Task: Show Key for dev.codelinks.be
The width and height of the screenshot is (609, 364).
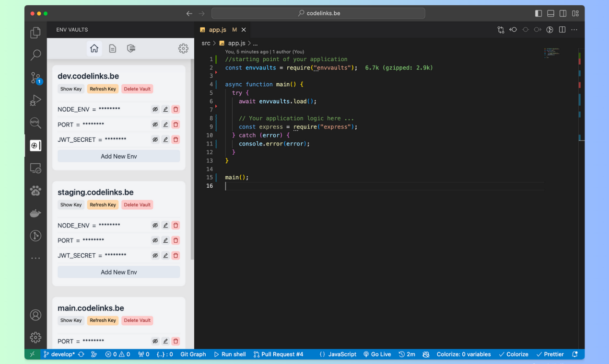Action: (71, 89)
